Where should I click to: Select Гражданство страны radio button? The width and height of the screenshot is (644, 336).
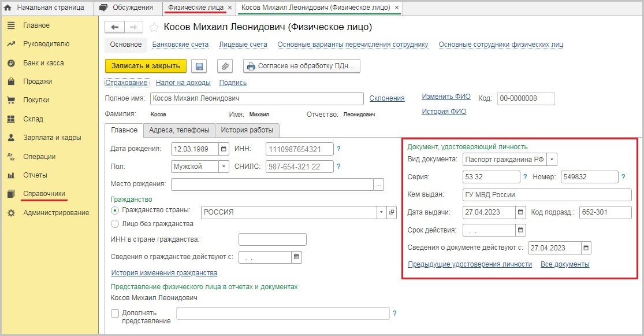[114, 211]
